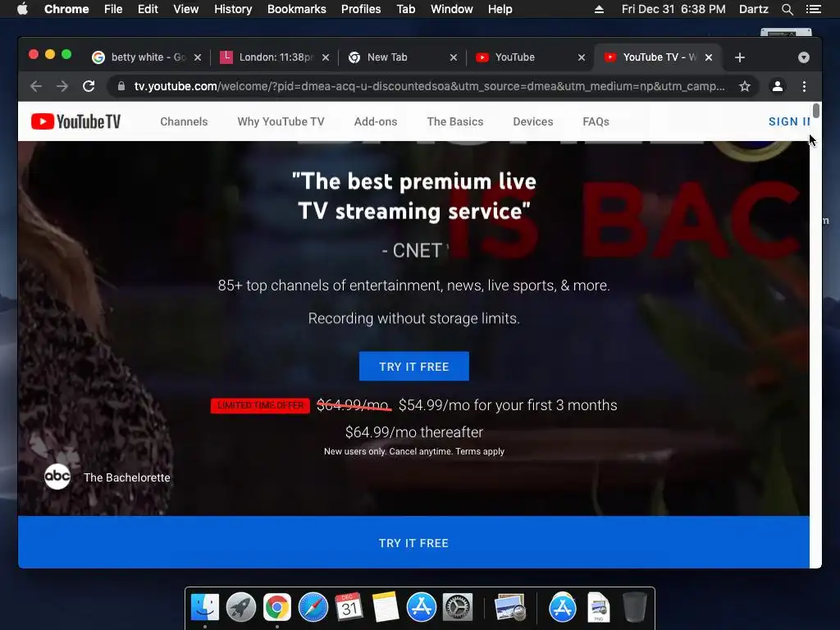
Task: Close the betty white Google tab
Action: coord(198,57)
